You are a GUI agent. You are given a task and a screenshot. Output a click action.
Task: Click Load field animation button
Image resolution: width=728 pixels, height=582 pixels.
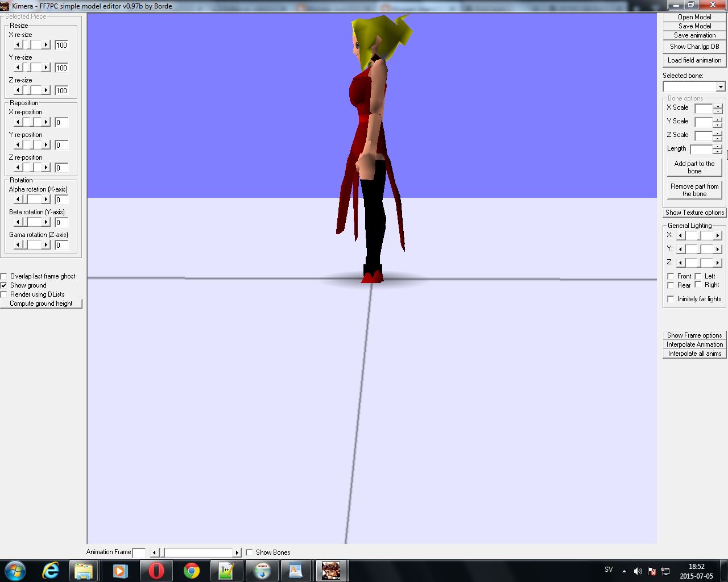(694, 60)
